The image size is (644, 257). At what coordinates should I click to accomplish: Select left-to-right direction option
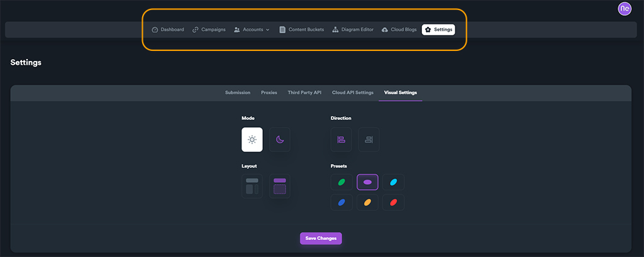[x=341, y=139]
